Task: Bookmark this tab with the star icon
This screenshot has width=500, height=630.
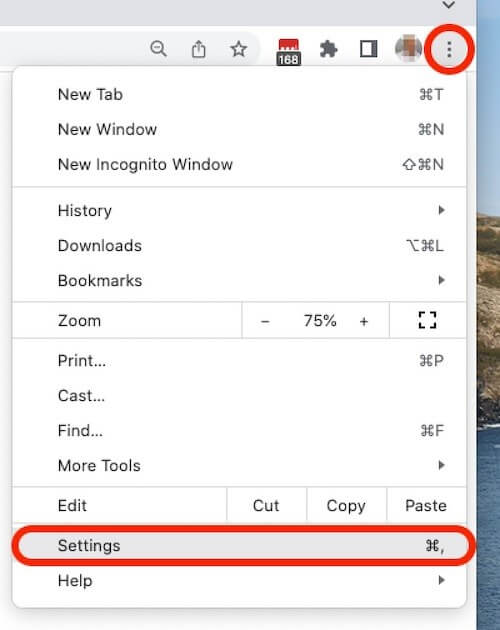Action: pos(239,49)
